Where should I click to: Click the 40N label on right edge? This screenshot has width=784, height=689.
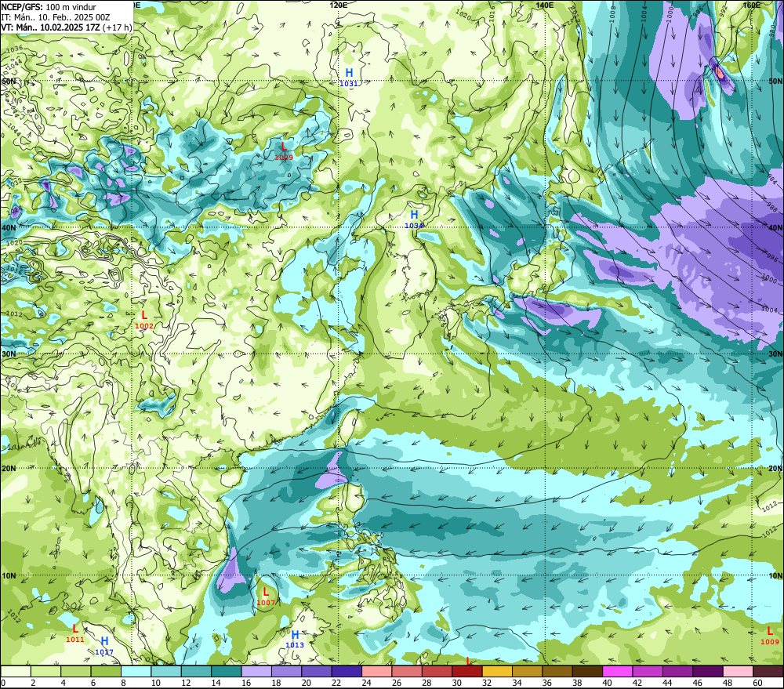[x=775, y=227]
